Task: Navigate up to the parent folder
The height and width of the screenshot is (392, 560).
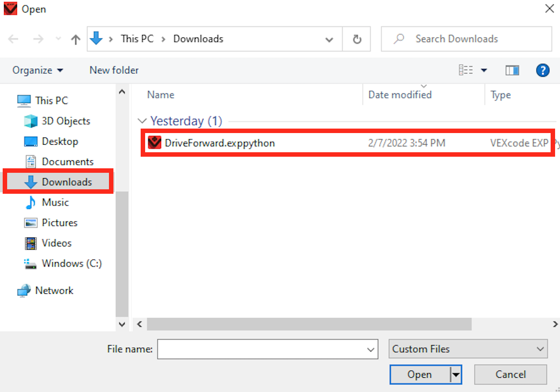Action: [x=75, y=39]
